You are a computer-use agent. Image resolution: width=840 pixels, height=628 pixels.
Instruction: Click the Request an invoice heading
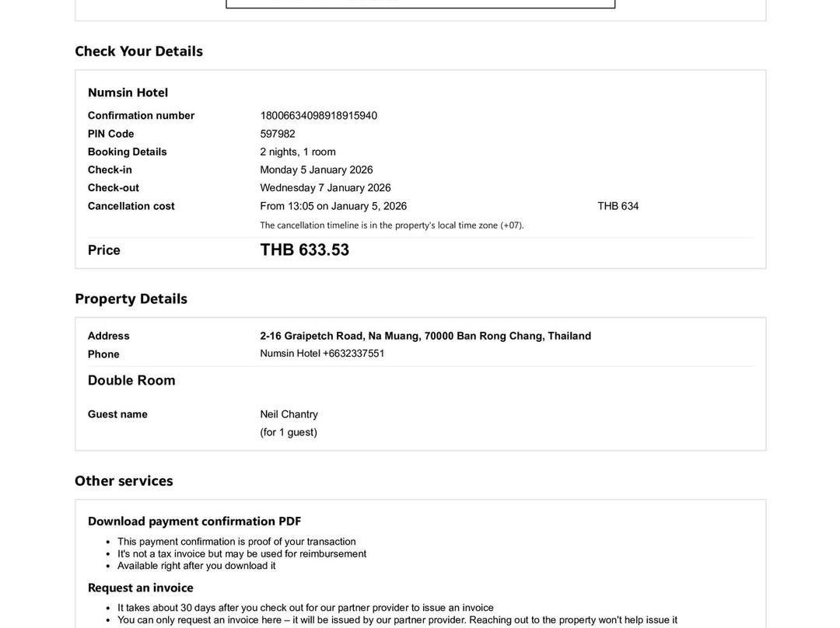click(x=141, y=588)
